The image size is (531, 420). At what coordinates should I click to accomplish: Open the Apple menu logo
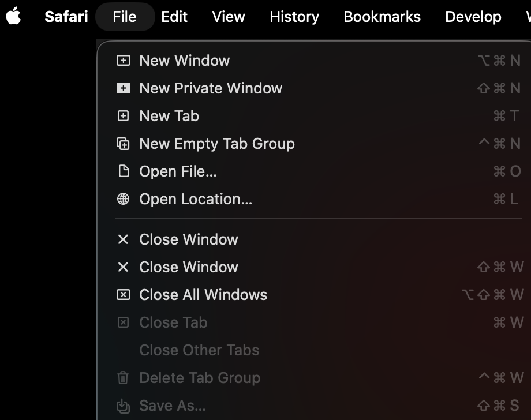[x=14, y=17]
